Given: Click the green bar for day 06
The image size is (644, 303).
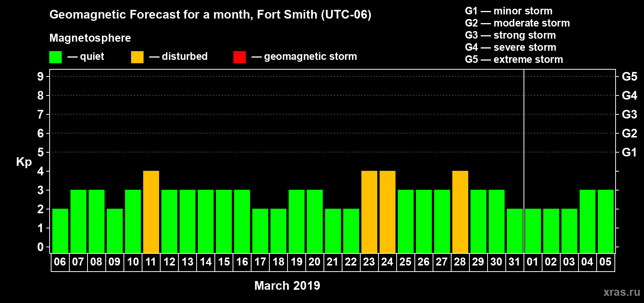Looking at the screenshot, I should click(x=60, y=231).
